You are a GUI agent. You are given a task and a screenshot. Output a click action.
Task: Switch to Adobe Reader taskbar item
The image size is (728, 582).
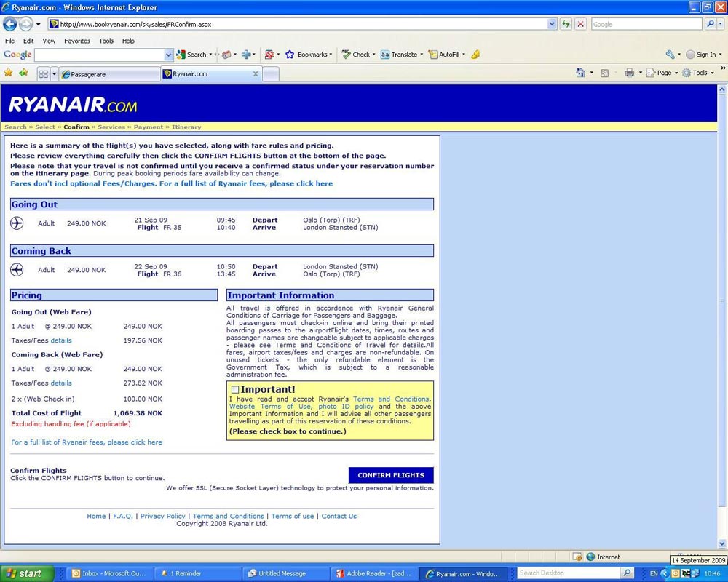(x=374, y=574)
